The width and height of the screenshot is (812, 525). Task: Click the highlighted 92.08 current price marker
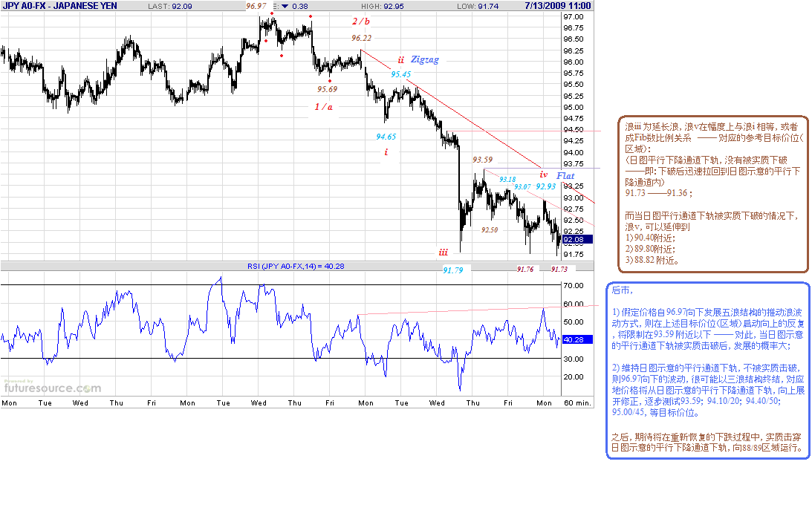pyautogui.click(x=577, y=240)
